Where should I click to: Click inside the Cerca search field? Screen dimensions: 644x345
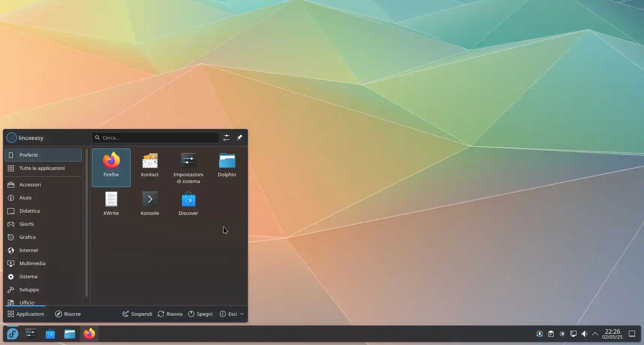155,138
